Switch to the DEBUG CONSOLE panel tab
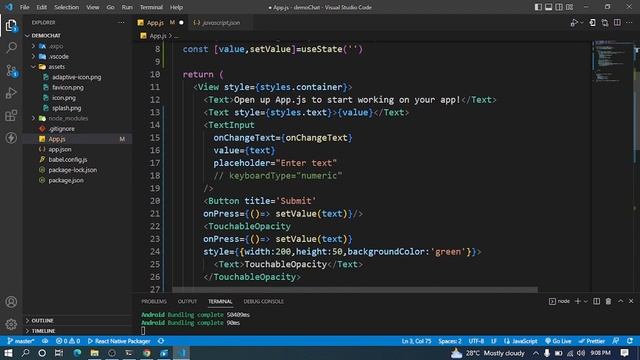Image resolution: width=640 pixels, height=360 pixels. (263, 301)
